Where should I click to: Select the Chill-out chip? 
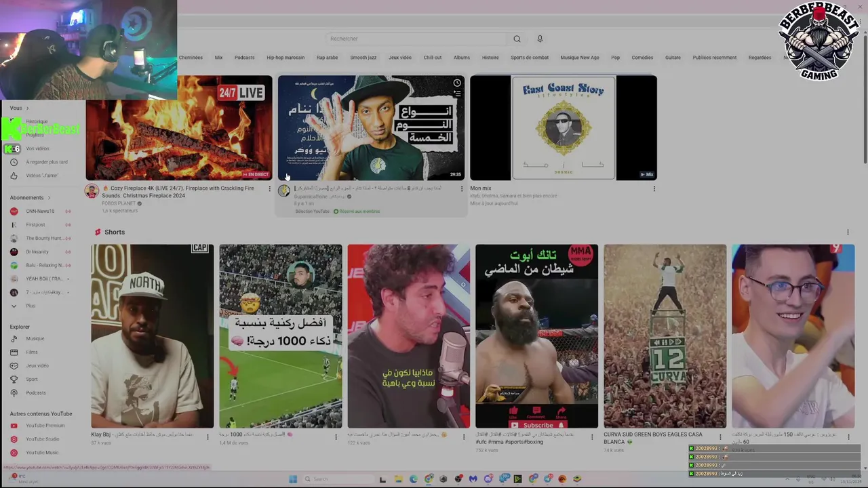pos(432,58)
